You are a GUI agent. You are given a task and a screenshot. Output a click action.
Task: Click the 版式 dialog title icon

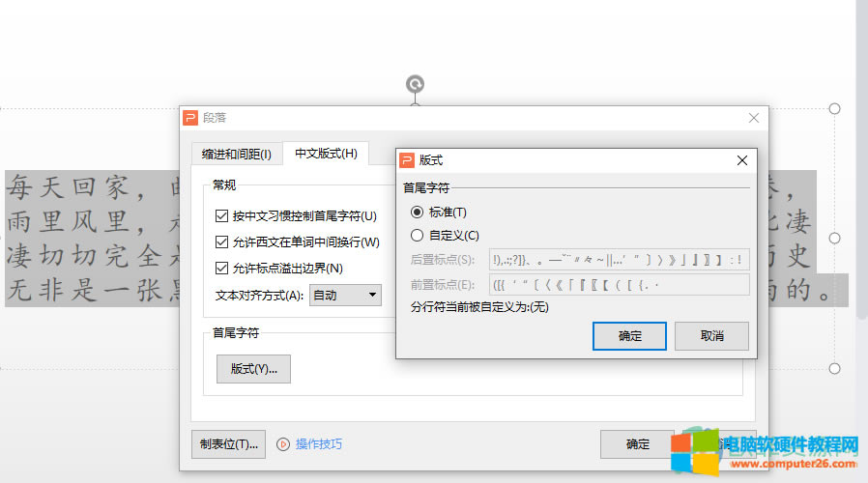(x=407, y=160)
